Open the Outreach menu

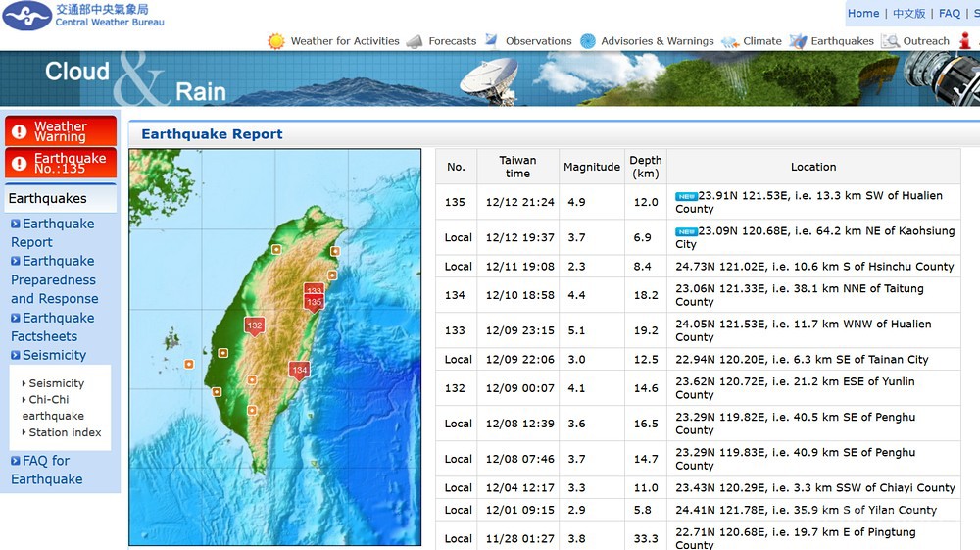926,41
